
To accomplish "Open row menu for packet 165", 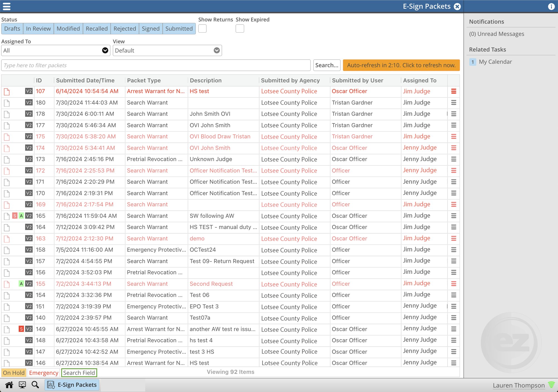I will point(454,216).
